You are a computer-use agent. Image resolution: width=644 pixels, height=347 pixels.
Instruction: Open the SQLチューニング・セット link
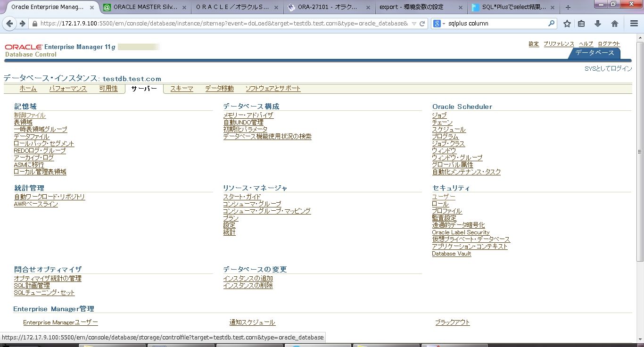44,292
